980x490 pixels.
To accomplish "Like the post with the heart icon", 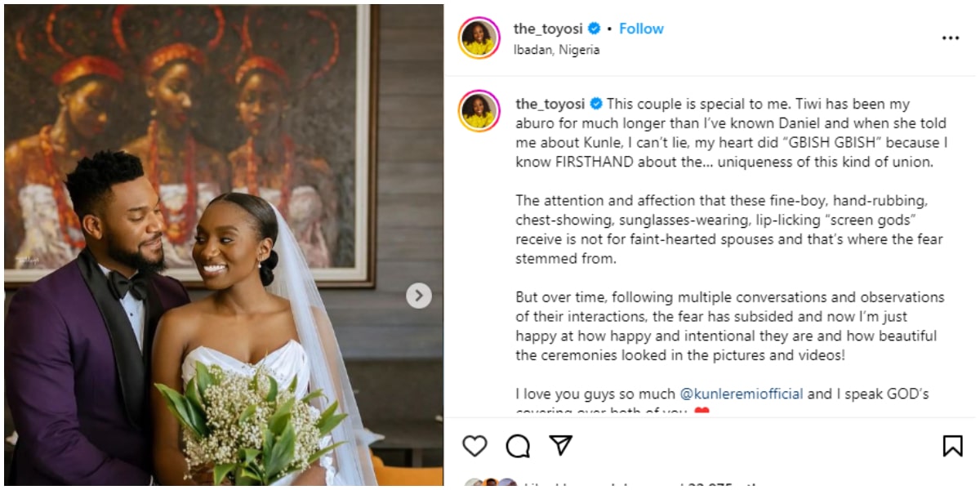I will point(474,445).
